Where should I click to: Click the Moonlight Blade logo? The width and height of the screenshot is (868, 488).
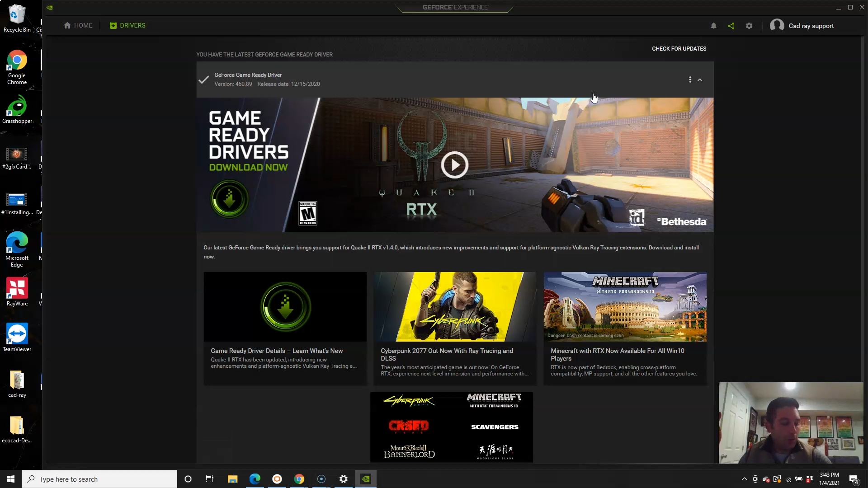tap(495, 451)
